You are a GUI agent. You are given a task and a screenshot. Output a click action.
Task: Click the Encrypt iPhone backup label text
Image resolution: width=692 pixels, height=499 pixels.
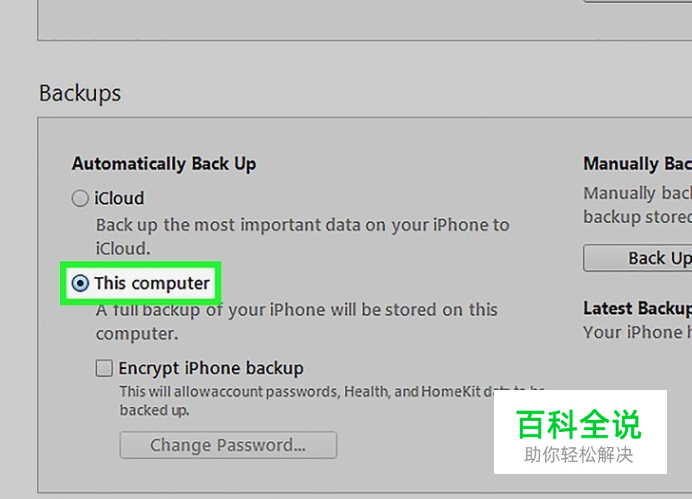211,368
